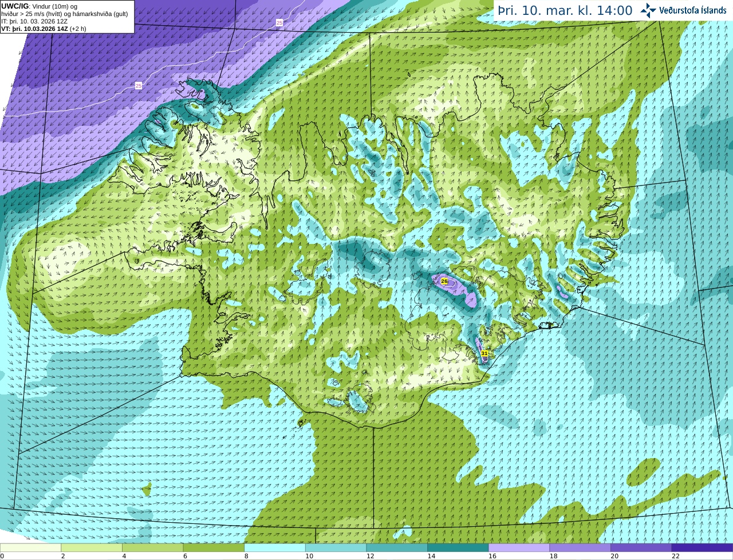This screenshot has height=560, width=733.
Task: Pick the 4–6 m/s light green swatch
Action: (x=153, y=547)
